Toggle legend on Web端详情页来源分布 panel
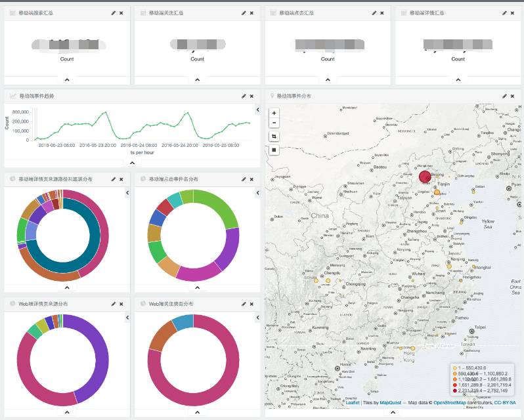This screenshot has width=524, height=420. pos(127,318)
